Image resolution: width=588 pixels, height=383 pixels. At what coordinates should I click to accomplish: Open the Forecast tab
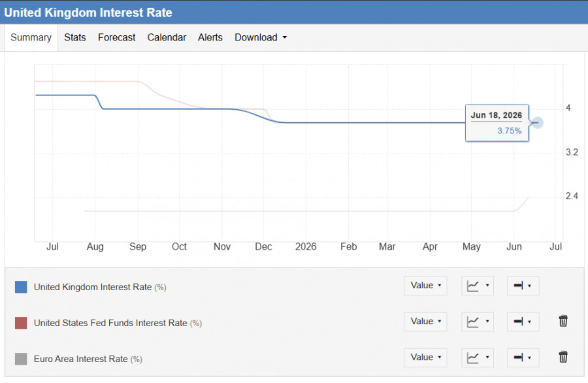point(117,37)
